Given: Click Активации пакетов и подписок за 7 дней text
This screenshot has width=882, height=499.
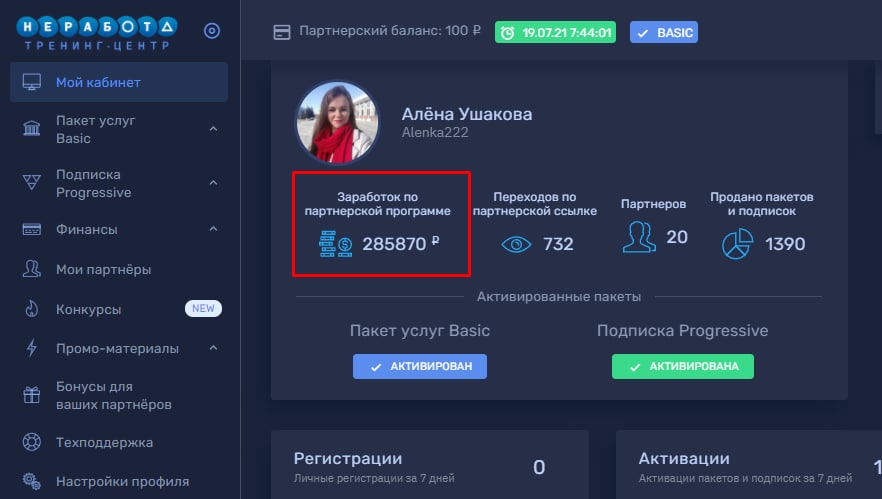Looking at the screenshot, I should click(x=745, y=478).
